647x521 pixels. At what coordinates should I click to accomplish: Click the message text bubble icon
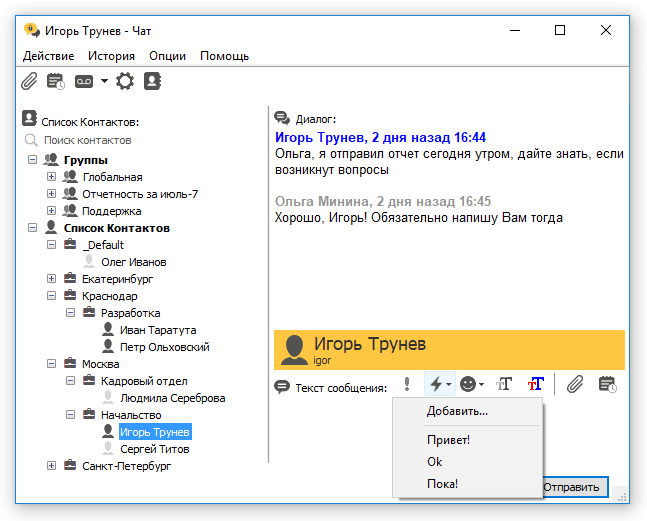(x=282, y=387)
